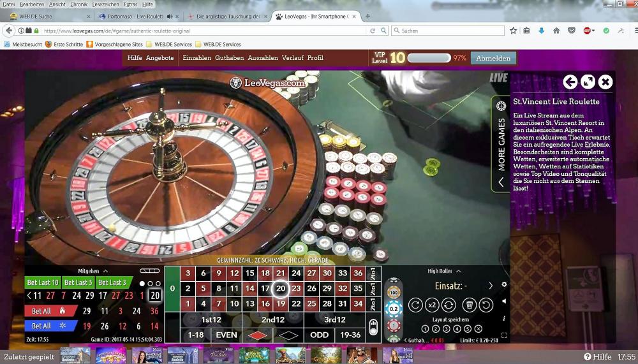Open the Firefox Lesezeichen menu

[x=105, y=4]
